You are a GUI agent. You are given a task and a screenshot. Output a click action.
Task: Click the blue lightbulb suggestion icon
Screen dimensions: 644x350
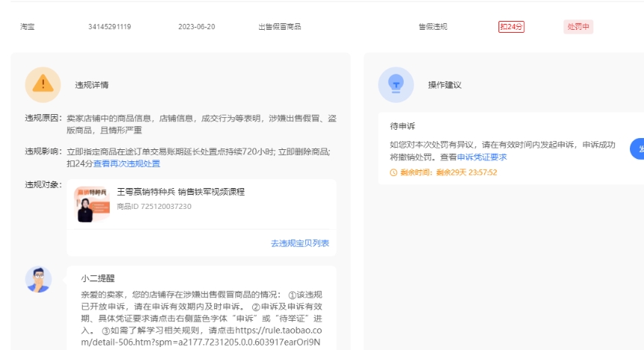point(396,84)
